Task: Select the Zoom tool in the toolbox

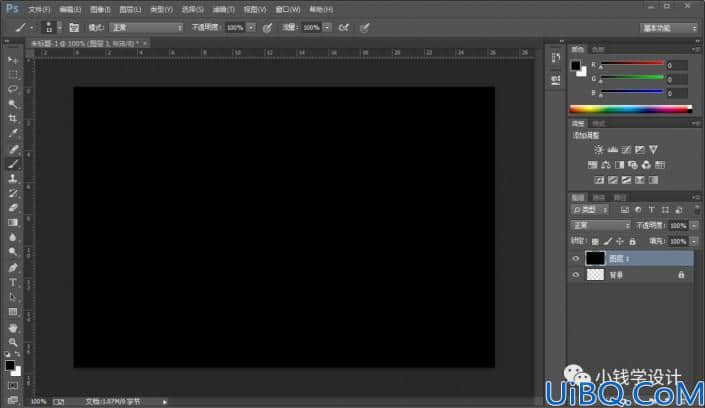Action: 13,342
